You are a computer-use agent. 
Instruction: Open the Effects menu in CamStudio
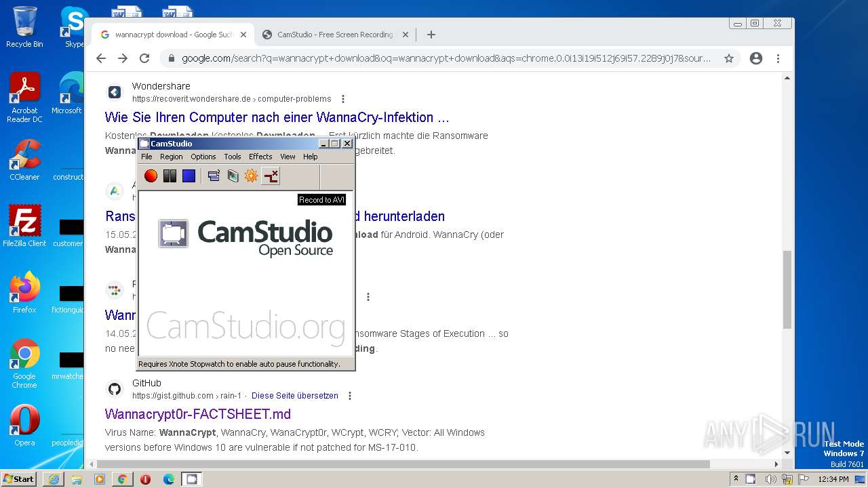point(260,157)
